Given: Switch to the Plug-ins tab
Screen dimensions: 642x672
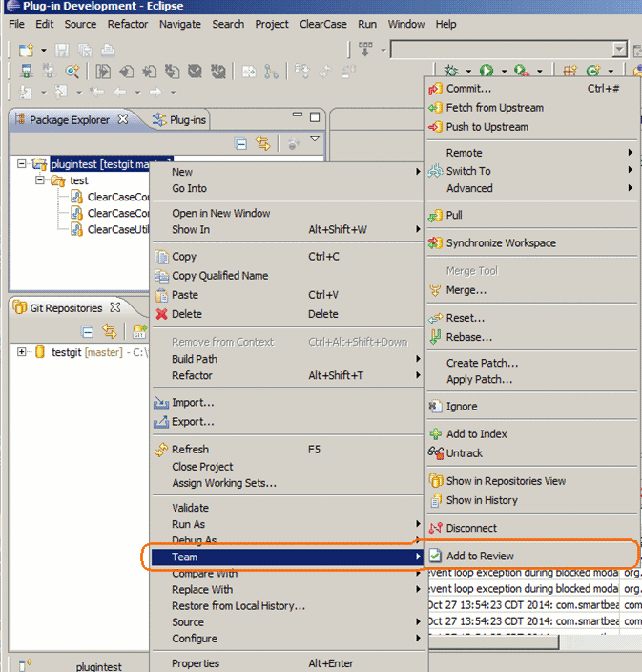Looking at the screenshot, I should click(x=187, y=120).
